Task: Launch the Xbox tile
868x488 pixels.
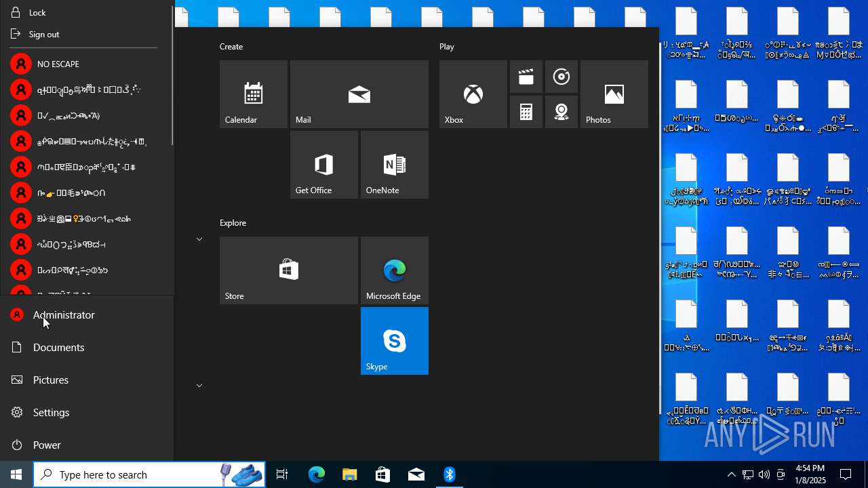Action: tap(473, 94)
